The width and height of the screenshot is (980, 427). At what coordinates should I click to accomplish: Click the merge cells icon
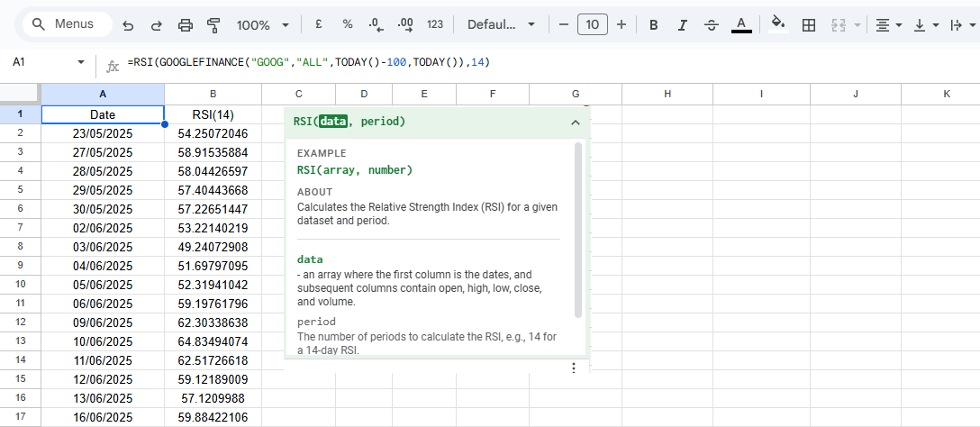tap(838, 25)
